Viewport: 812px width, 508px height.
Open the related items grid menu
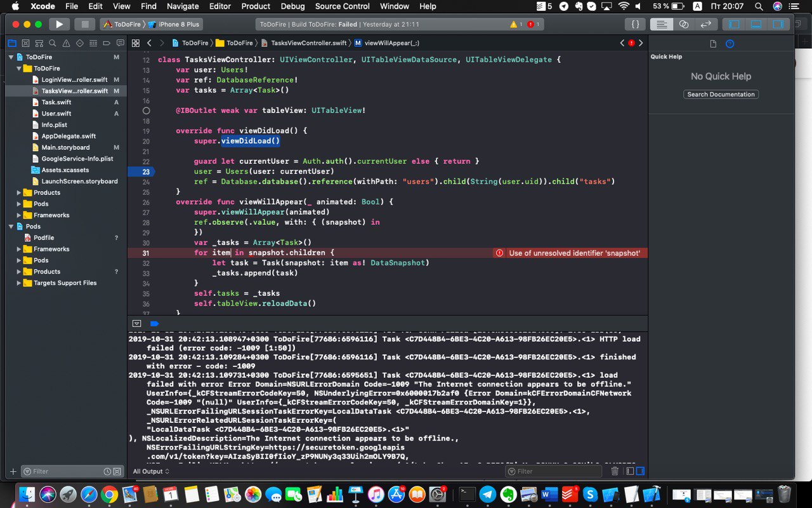(x=136, y=43)
